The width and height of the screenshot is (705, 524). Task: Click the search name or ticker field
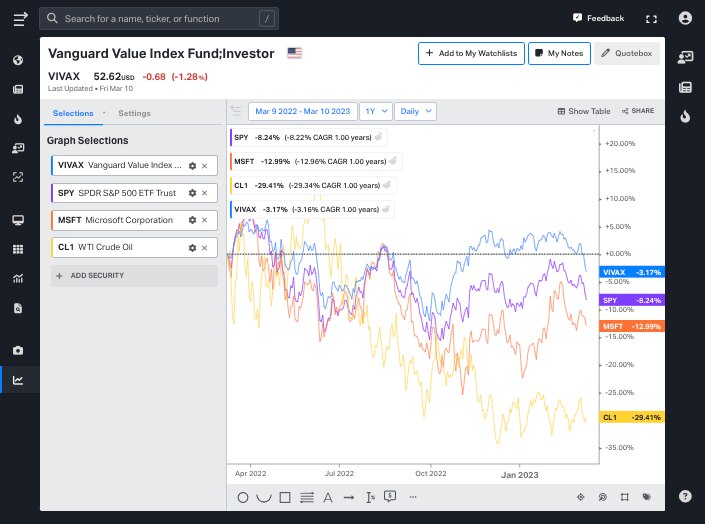160,18
